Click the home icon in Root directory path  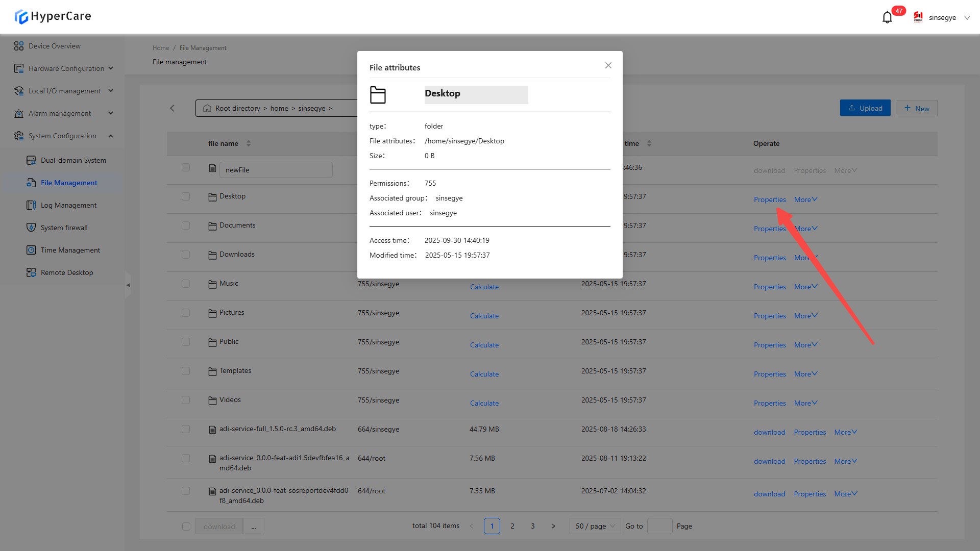point(207,108)
